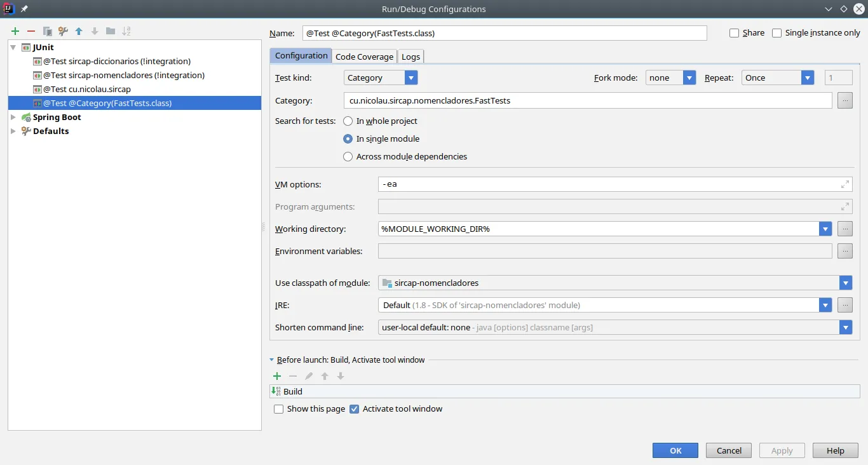Click into the Name text field

(x=505, y=33)
